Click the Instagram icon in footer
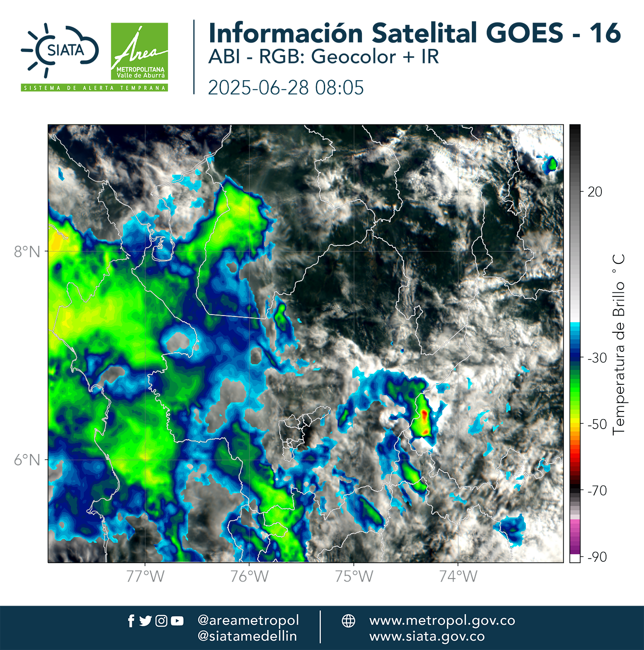The width and height of the screenshot is (644, 650). (161, 621)
